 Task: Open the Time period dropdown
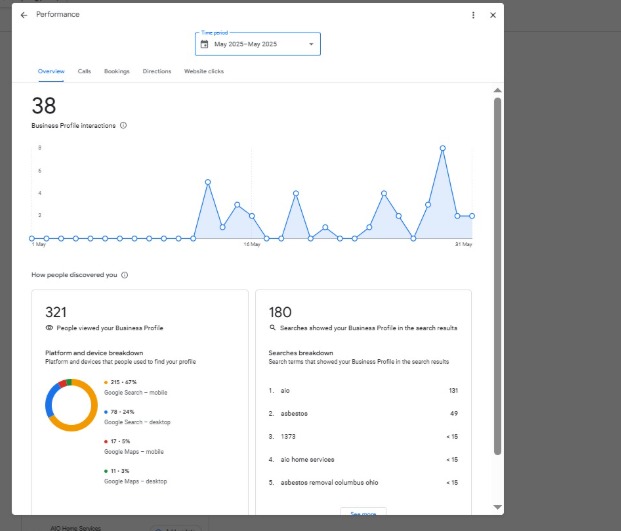point(258,44)
